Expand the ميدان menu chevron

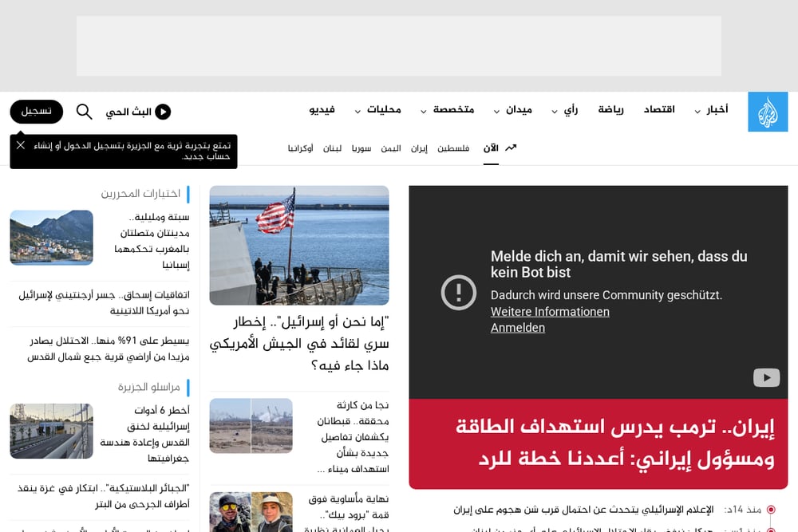[496, 112]
